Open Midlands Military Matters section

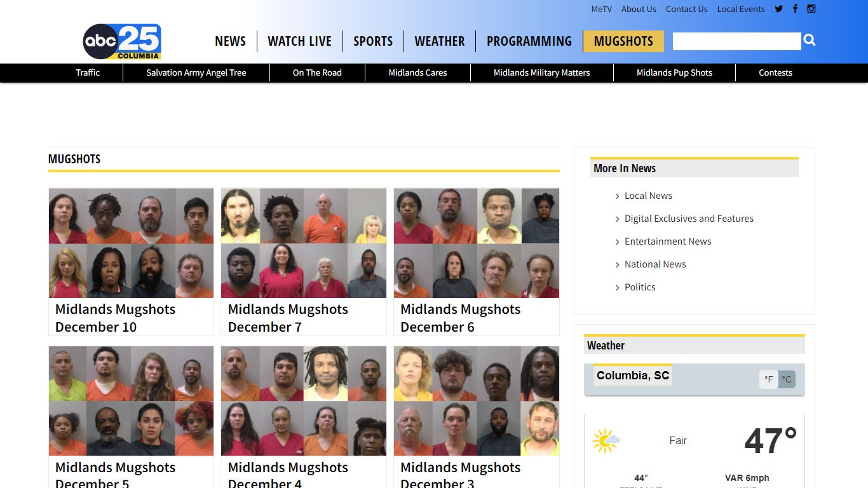tap(542, 72)
